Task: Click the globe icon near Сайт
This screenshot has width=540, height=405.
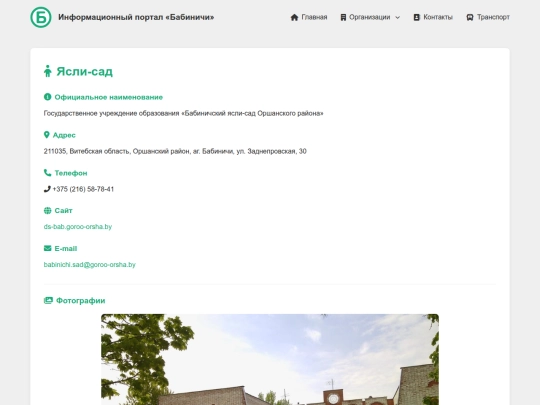Action: 48,210
